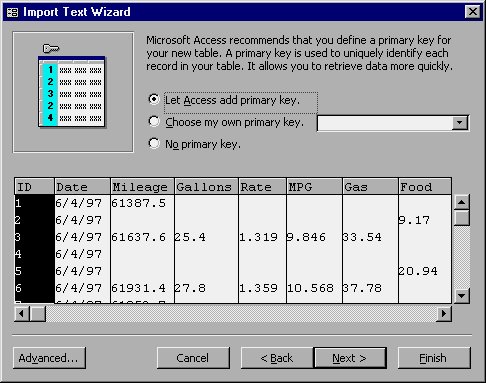Click the primary key illustration image

(x=73, y=92)
